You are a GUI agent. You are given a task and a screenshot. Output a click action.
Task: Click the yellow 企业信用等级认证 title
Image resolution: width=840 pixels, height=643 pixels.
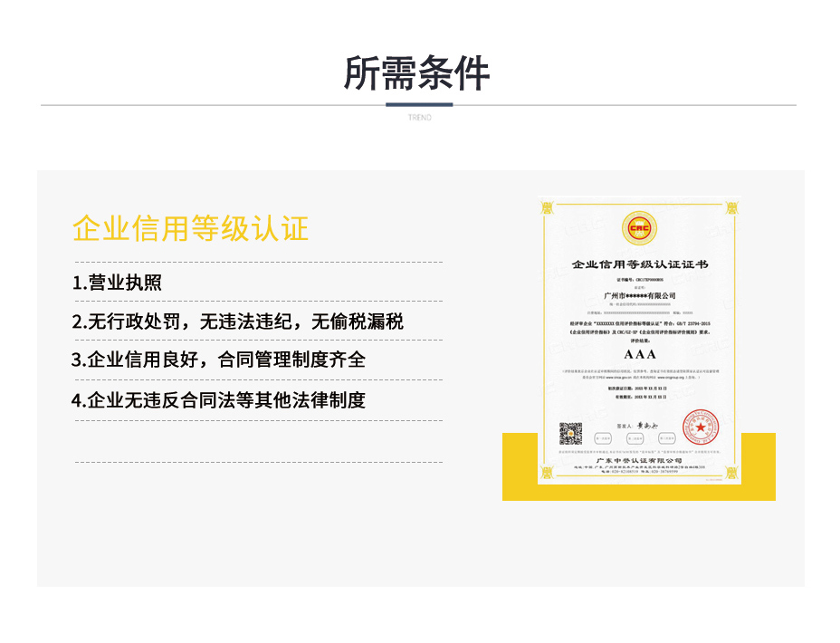point(190,228)
